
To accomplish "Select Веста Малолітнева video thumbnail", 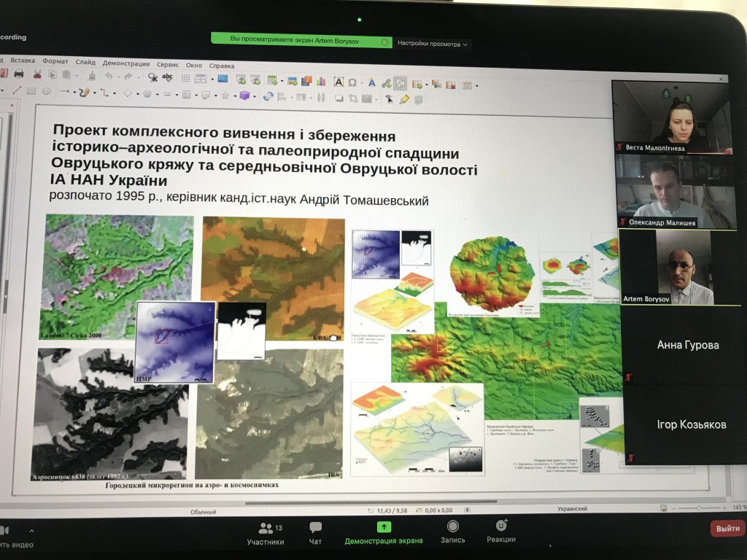I will [x=671, y=117].
